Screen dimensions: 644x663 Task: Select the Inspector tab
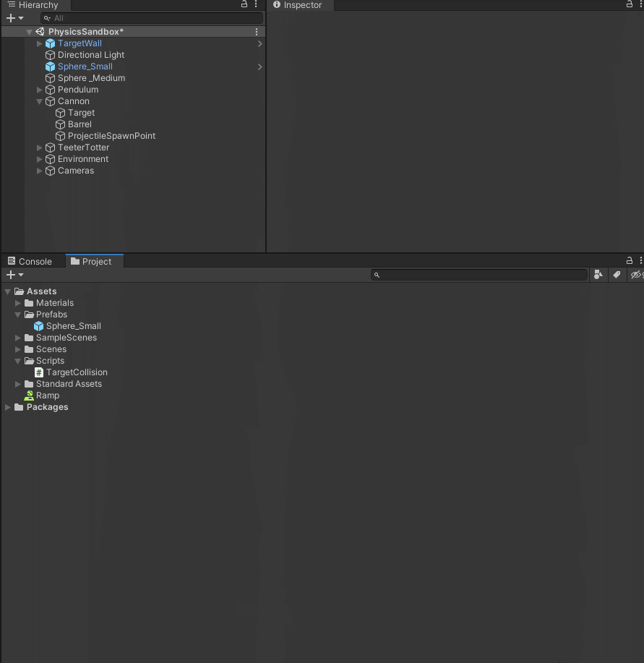click(302, 5)
